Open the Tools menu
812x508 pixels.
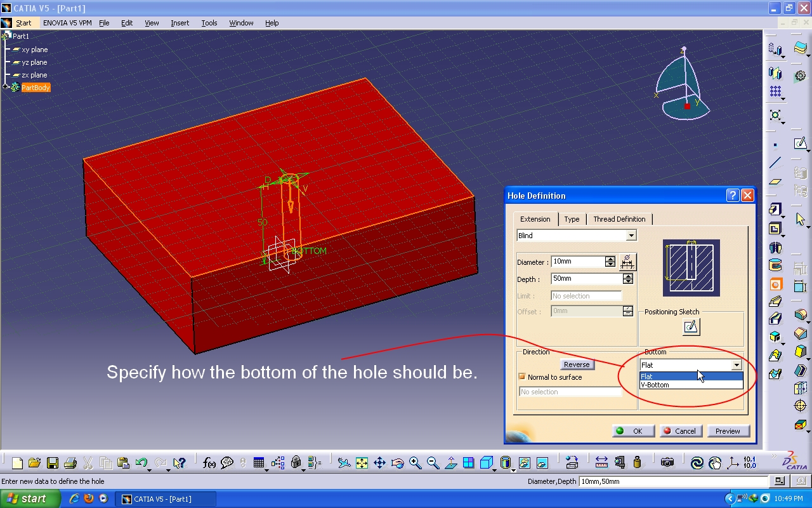click(209, 23)
